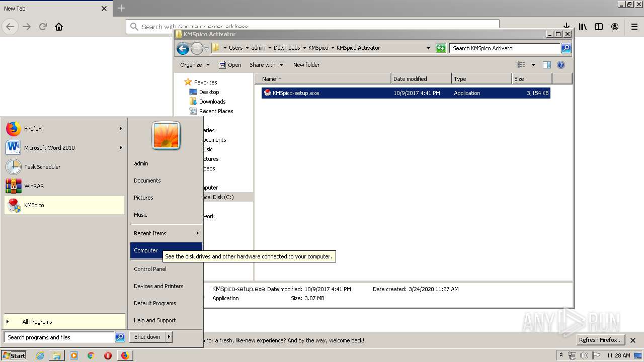Launch WinRAR from Start menu

point(64,186)
